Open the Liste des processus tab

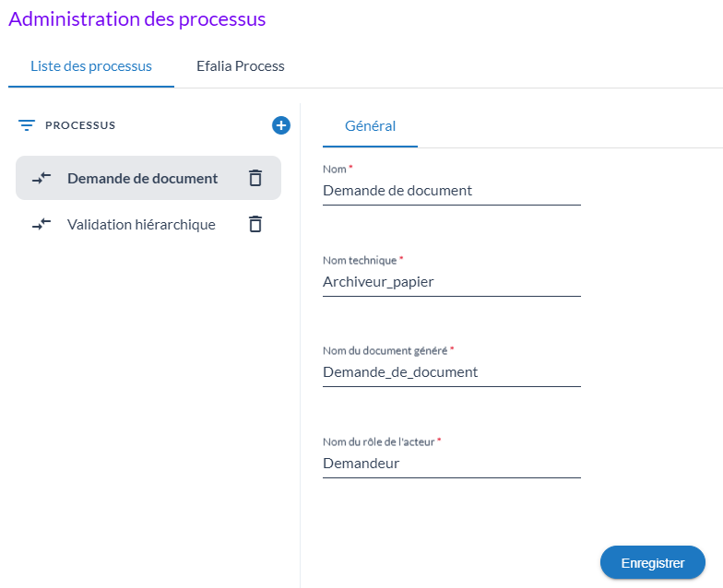tap(91, 66)
